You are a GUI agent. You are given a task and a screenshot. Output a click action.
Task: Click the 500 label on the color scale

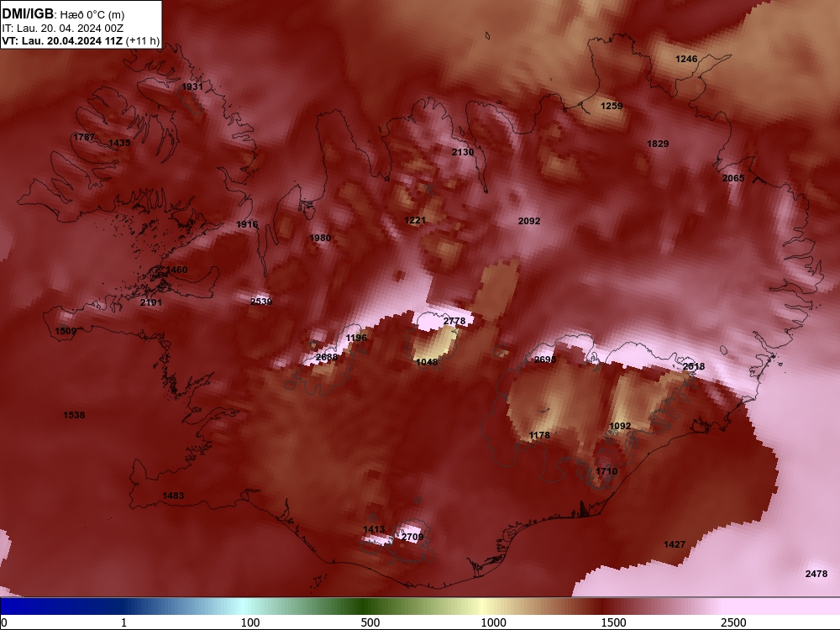[370, 622]
